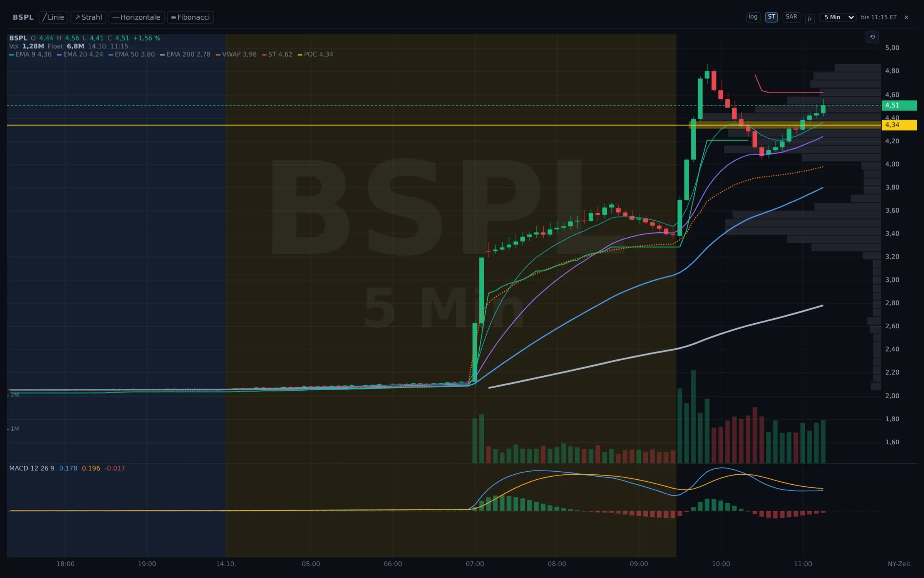The width and height of the screenshot is (924, 578).
Task: Select the Linie drawing tool
Action: tap(54, 17)
